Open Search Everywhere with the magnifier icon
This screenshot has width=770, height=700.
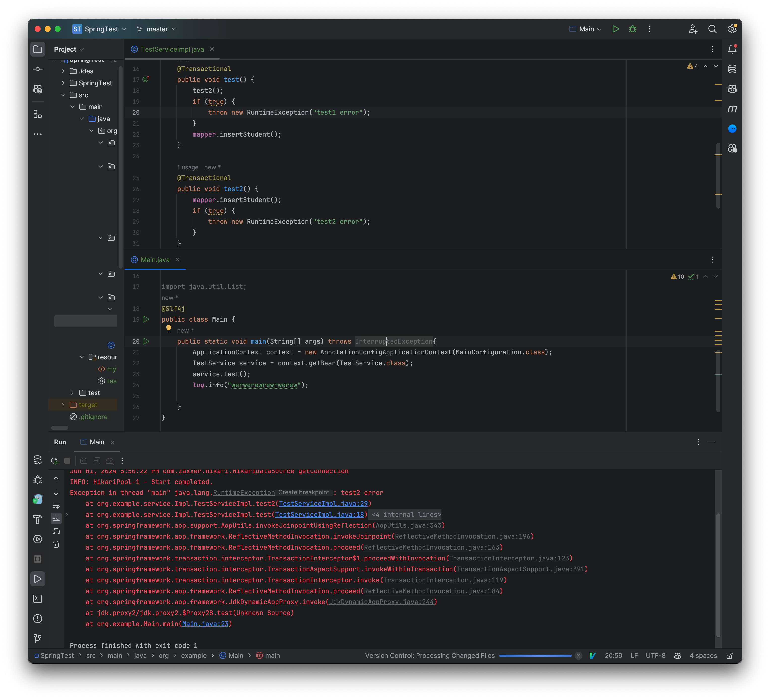[x=713, y=29]
